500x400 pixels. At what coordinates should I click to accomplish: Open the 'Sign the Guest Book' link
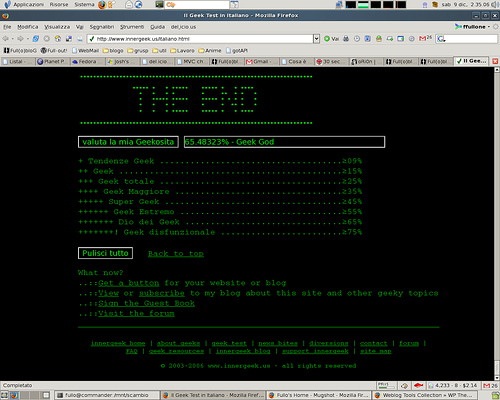pos(146,303)
